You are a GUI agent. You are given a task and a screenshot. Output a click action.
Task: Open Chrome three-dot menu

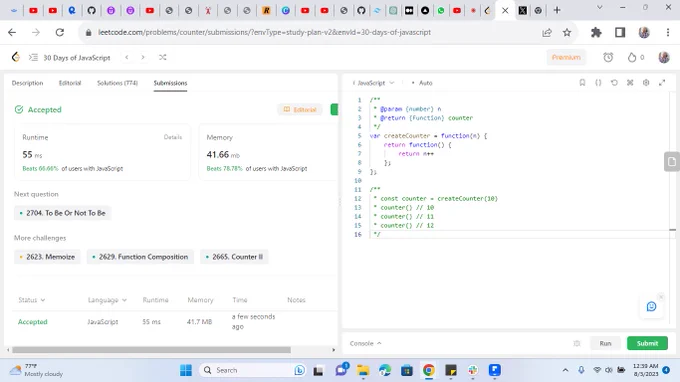tap(668, 33)
